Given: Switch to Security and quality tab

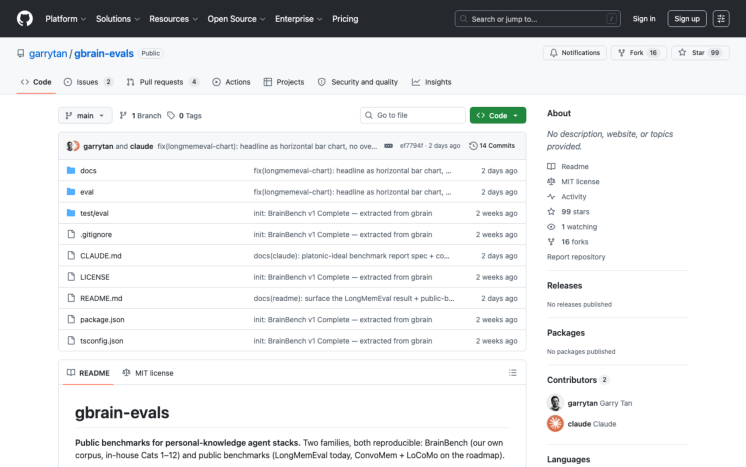Looking at the screenshot, I should [x=358, y=82].
